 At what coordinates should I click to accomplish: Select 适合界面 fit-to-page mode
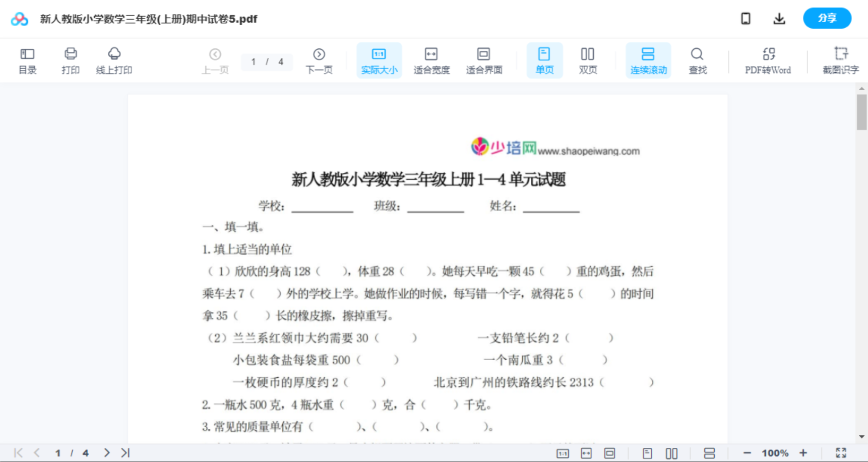[x=483, y=60]
